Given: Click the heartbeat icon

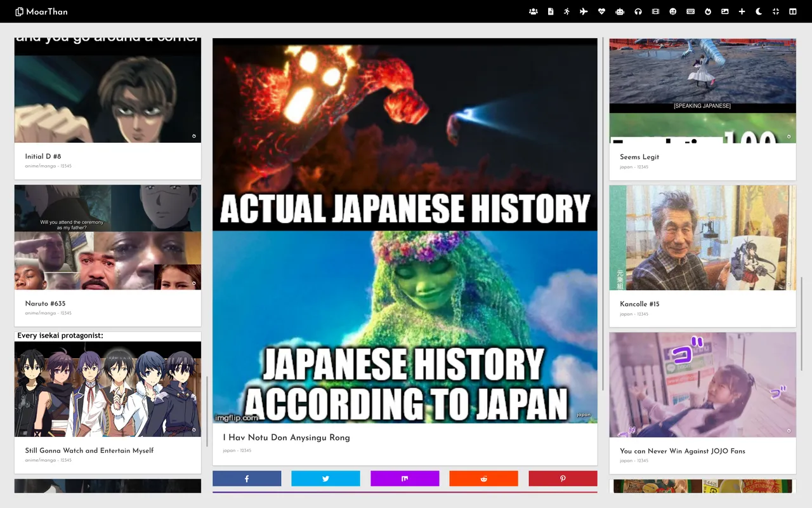Looking at the screenshot, I should [602, 11].
